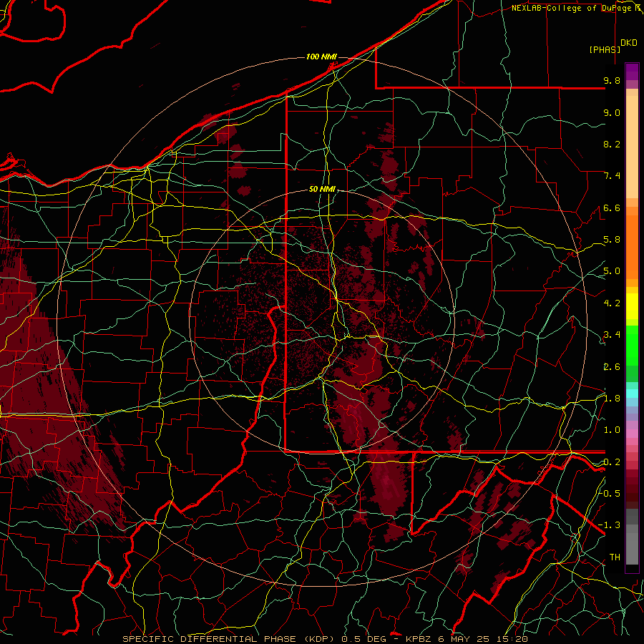Click the 3.4 color scale value

coord(612,335)
